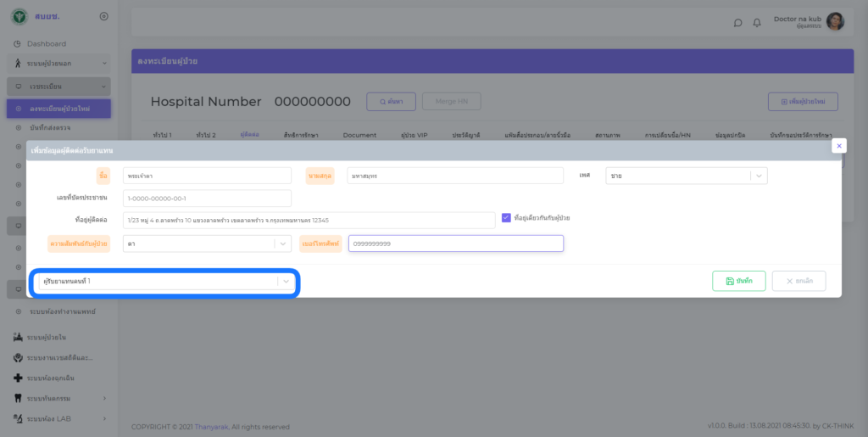Click the green บันทึก save button

pyautogui.click(x=739, y=281)
